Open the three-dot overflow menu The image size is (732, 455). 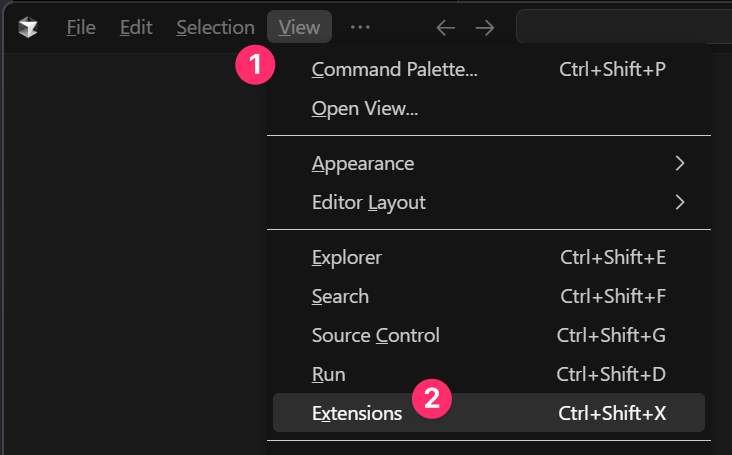360,27
